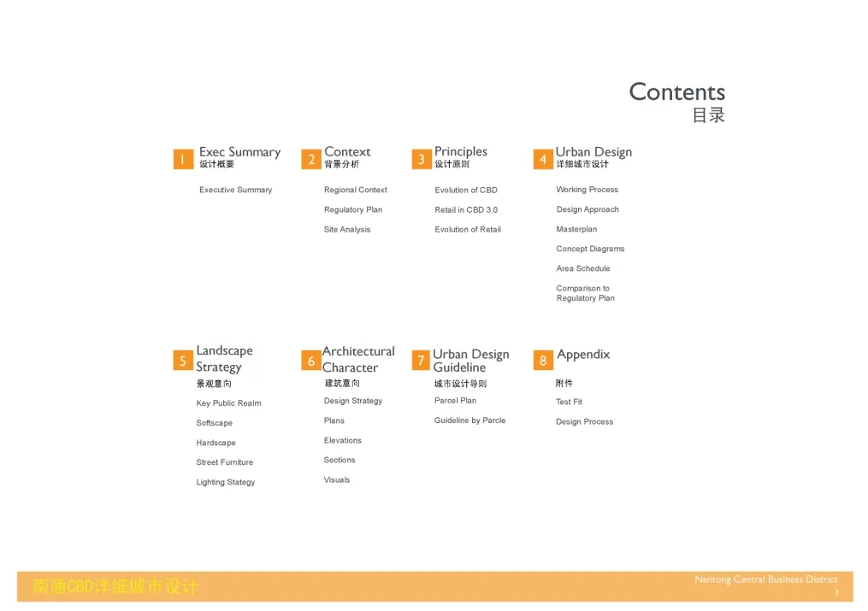The height and width of the screenshot is (611, 868).
Task: Click the 建筑意向 subtitle
Action: (x=342, y=383)
